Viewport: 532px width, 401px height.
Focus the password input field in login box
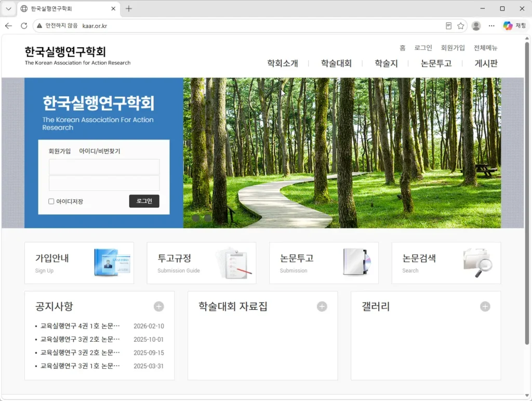[x=104, y=183]
